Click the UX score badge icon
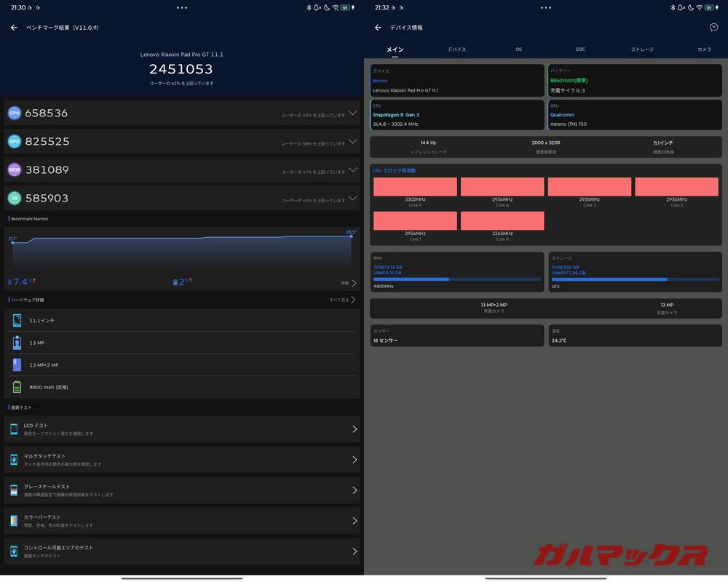 [x=14, y=198]
